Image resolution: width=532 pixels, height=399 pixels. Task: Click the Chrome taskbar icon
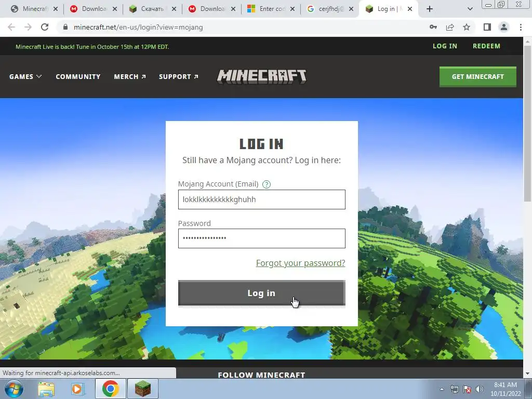(x=110, y=389)
